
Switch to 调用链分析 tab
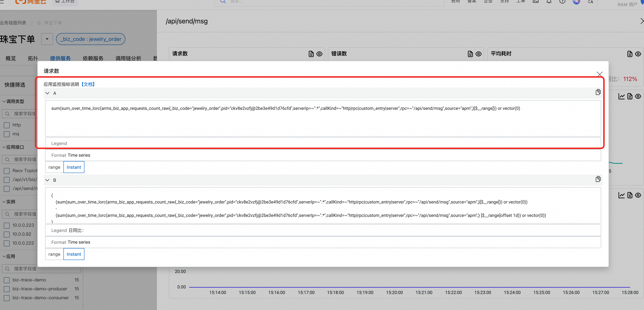pos(128,58)
